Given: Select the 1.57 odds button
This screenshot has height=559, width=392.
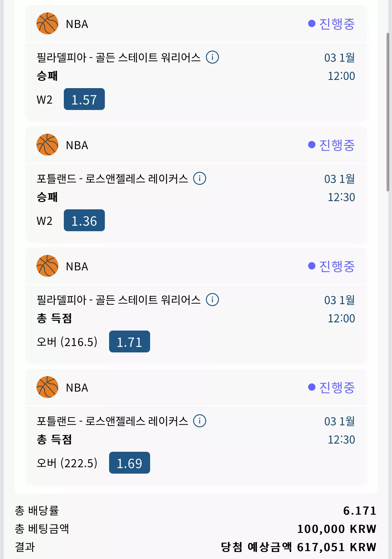Looking at the screenshot, I should (84, 99).
